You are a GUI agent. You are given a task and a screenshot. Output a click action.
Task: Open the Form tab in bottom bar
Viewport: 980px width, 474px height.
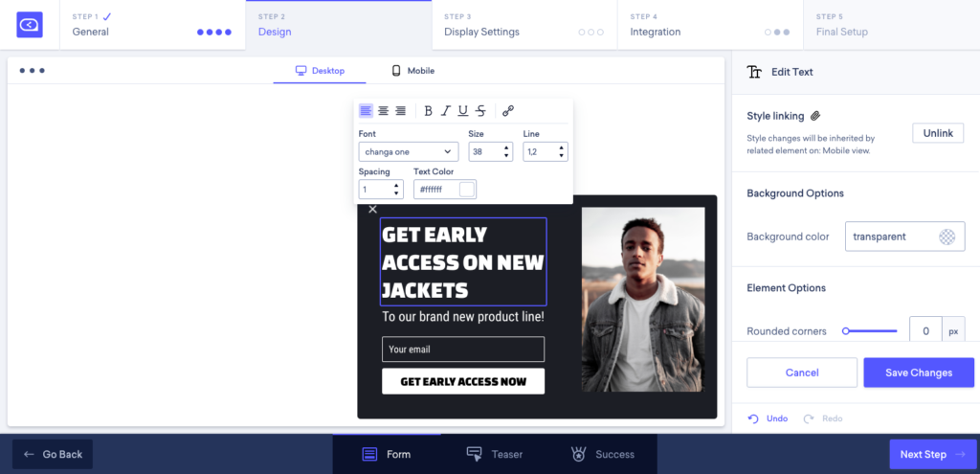pos(387,455)
